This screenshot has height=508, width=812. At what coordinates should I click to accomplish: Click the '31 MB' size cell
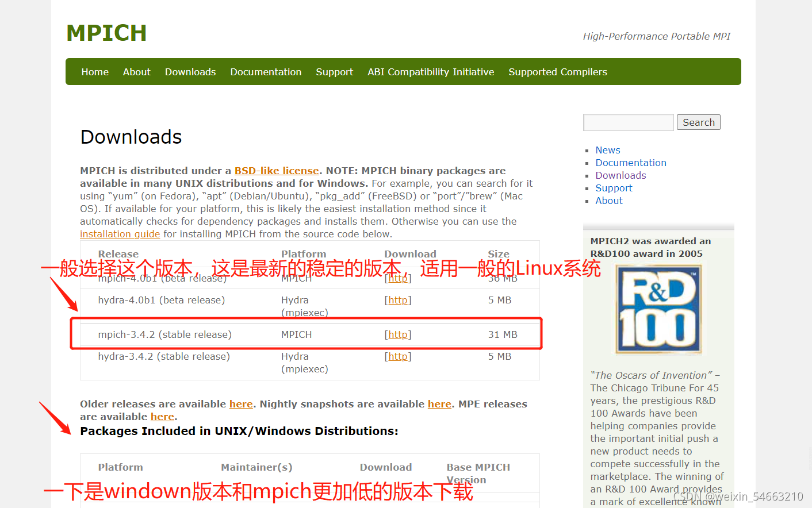[x=503, y=334]
